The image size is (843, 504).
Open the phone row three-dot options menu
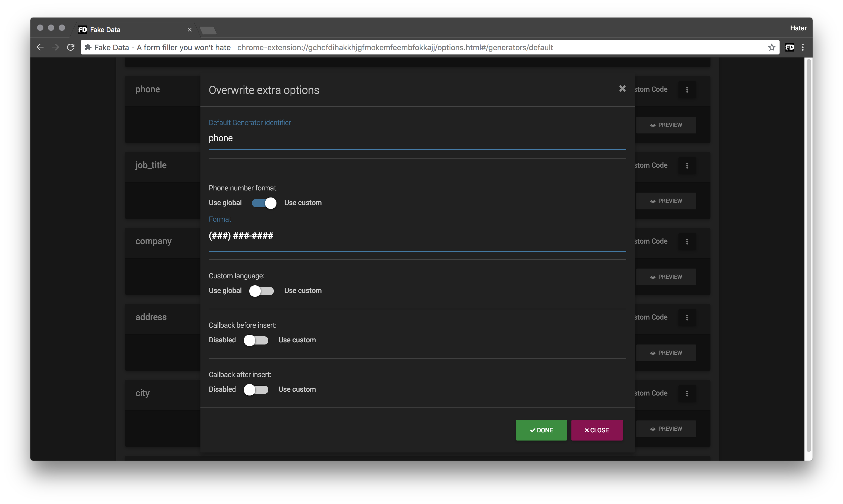point(687,90)
